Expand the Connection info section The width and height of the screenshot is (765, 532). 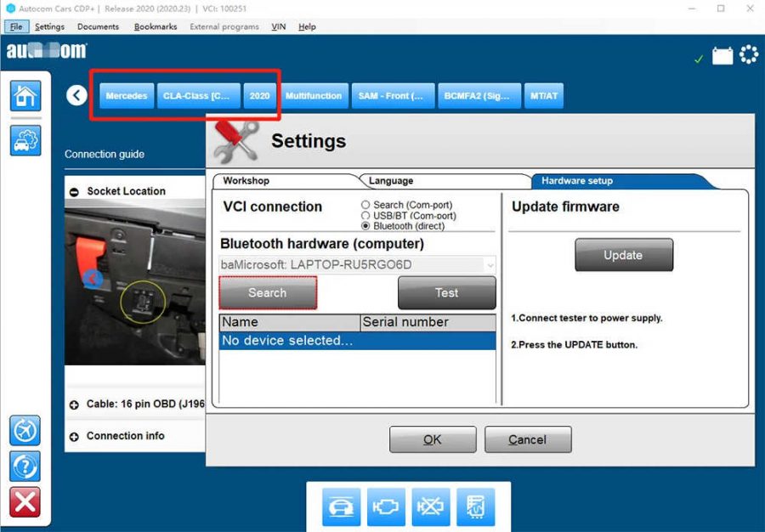tap(75, 436)
